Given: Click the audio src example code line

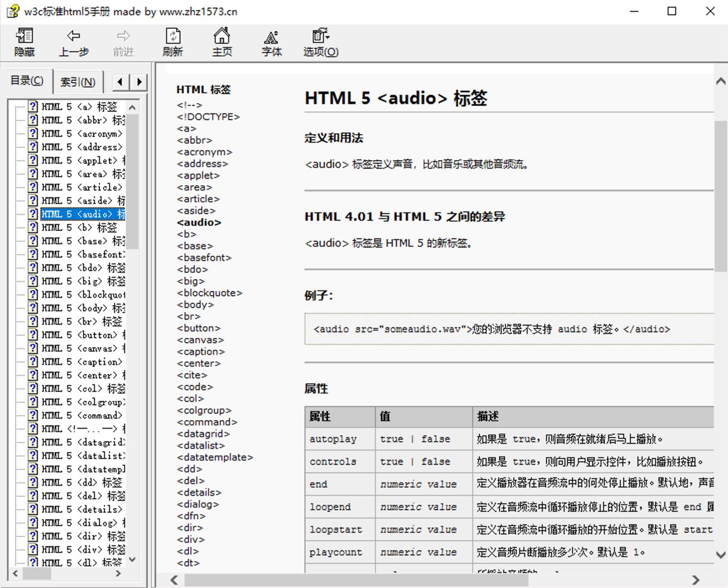Looking at the screenshot, I should pos(492,329).
